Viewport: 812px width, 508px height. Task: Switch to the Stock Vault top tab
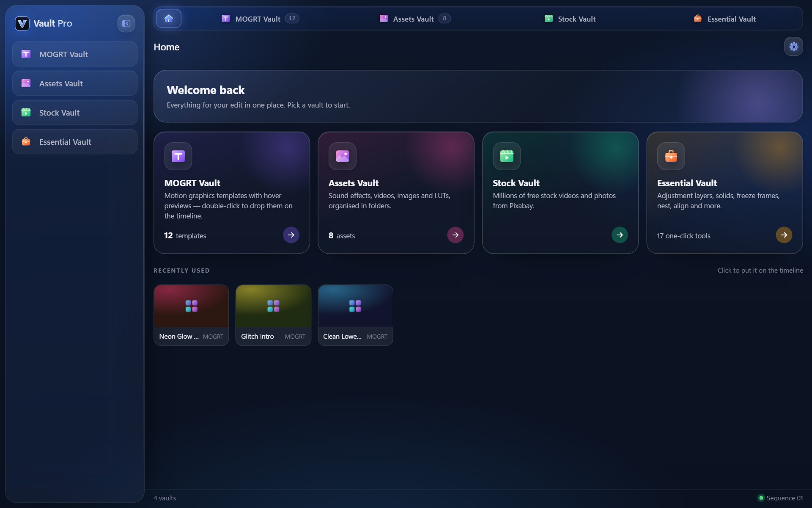point(570,19)
